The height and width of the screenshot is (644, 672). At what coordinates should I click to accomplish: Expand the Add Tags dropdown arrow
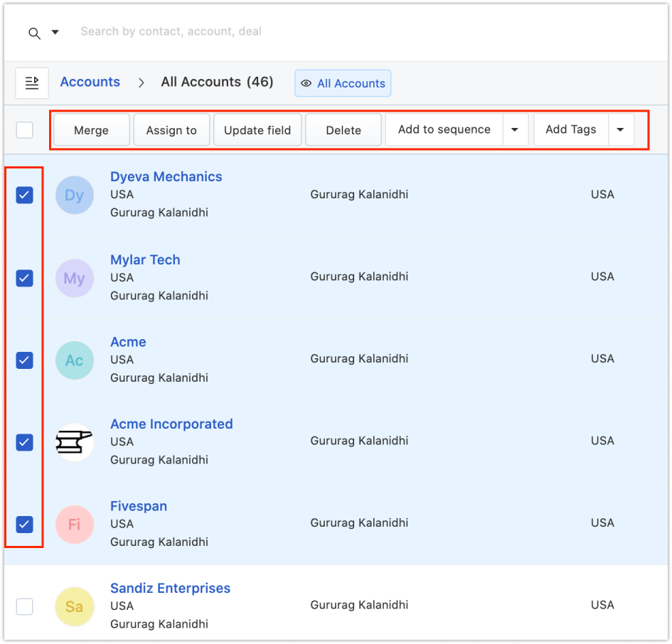click(621, 129)
